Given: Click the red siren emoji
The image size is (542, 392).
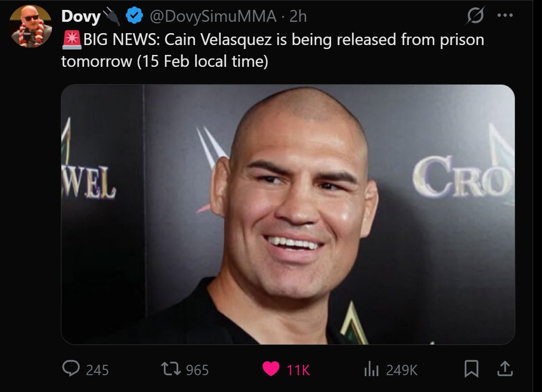Looking at the screenshot, I should point(72,40).
